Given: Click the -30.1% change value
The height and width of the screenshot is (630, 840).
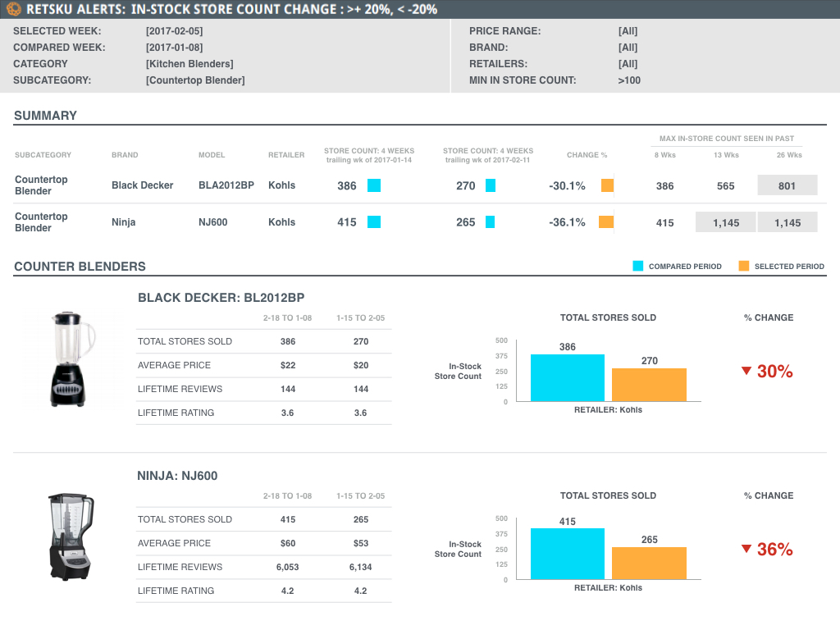Looking at the screenshot, I should [x=567, y=186].
